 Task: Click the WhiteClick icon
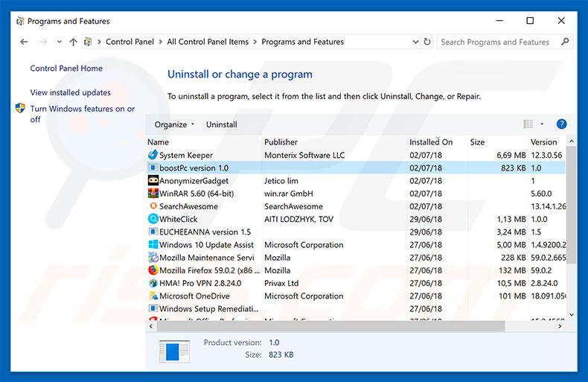[153, 219]
